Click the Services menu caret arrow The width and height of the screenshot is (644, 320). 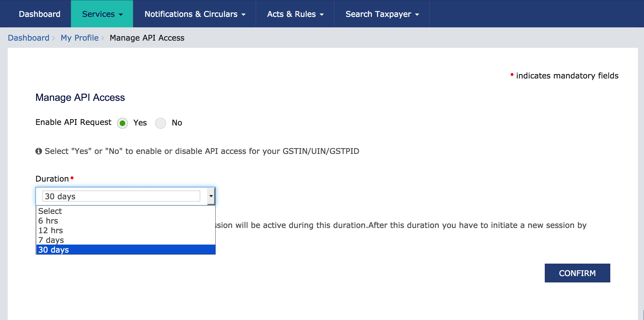coord(121,15)
